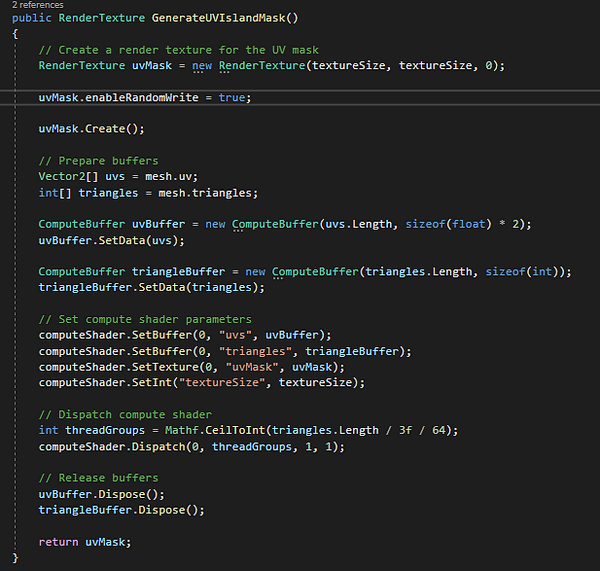Click 'sizeof(int)' in triangleBuffer constructor
This screenshot has width=600, height=571.
(x=522, y=272)
